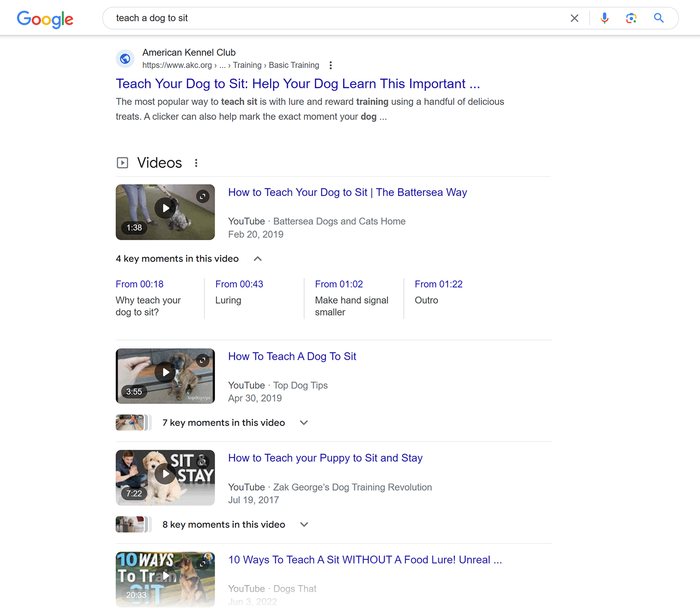Play the Sit and Stay puppy video
700x614 pixels.
pos(165,474)
